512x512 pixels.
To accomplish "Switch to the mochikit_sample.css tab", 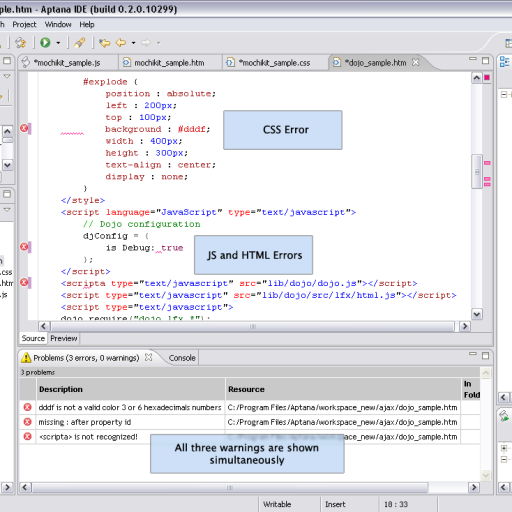I will pos(274,63).
